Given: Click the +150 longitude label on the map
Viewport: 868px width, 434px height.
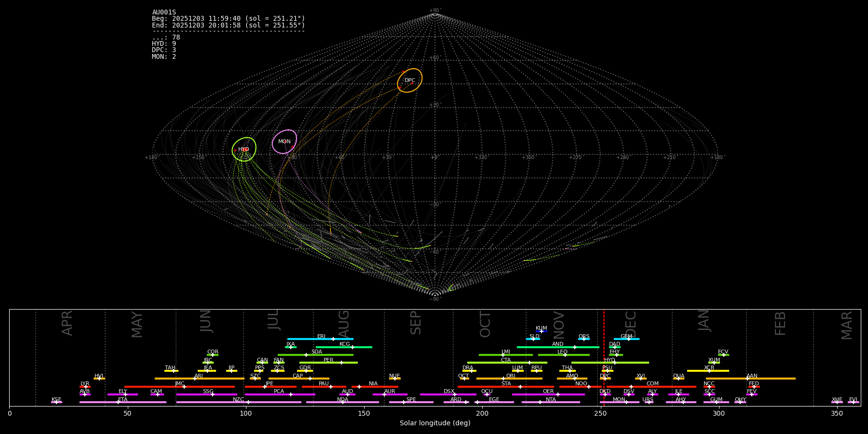Looking at the screenshot, I should 198,158.
